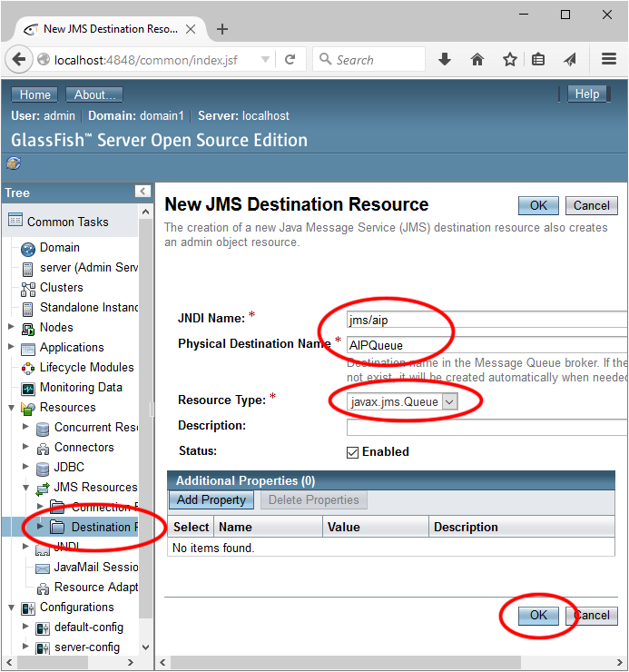Click the GlassFish globe icon below the title
The width and height of the screenshot is (629, 672).
coord(14,163)
